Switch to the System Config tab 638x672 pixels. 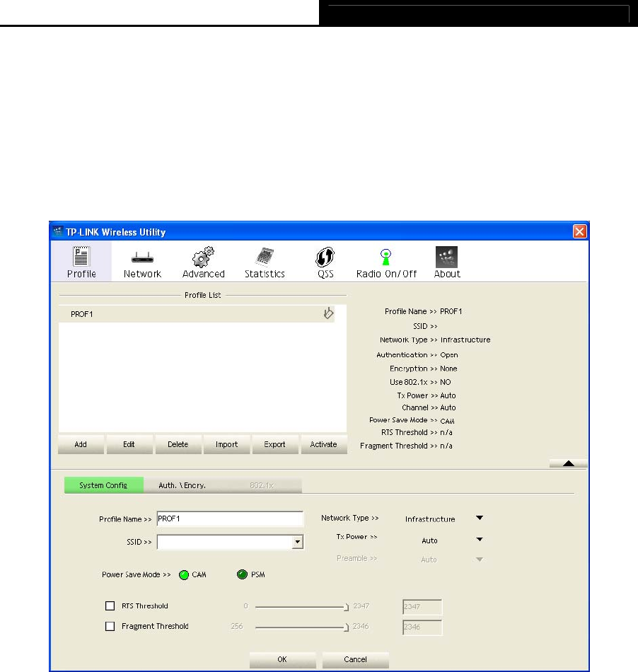[x=104, y=485]
